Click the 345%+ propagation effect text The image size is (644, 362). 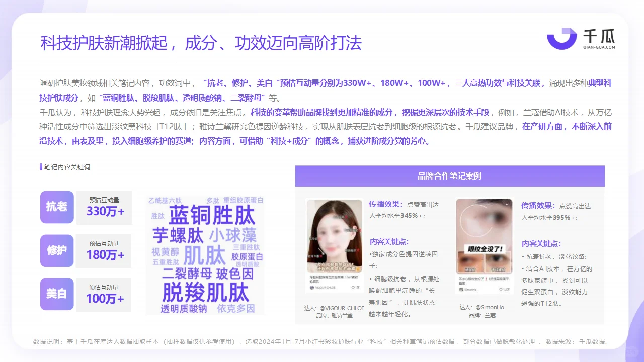tap(404, 210)
